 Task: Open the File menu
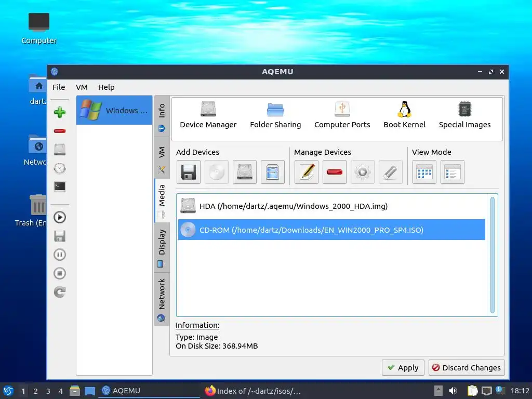coord(59,87)
